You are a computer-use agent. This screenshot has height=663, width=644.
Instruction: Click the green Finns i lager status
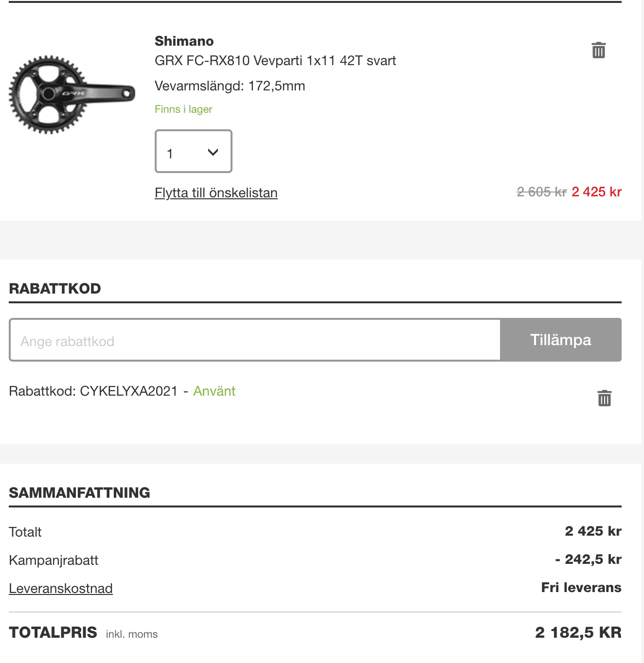(x=183, y=109)
